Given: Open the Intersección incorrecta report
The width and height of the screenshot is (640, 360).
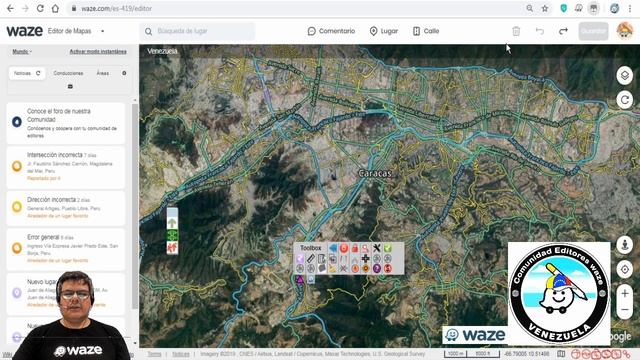Looking at the screenshot, I should (x=66, y=167).
